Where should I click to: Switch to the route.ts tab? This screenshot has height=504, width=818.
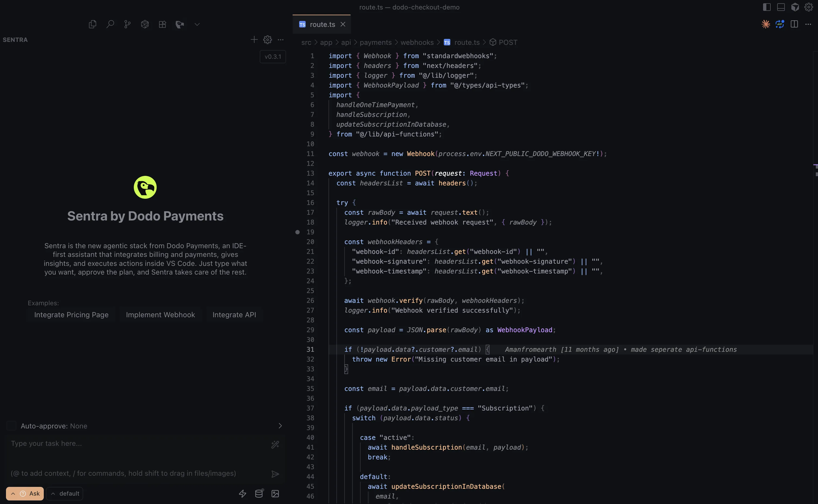point(321,24)
